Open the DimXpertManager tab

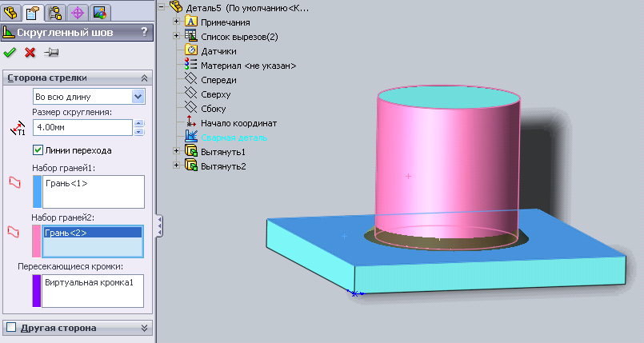[x=78, y=12]
